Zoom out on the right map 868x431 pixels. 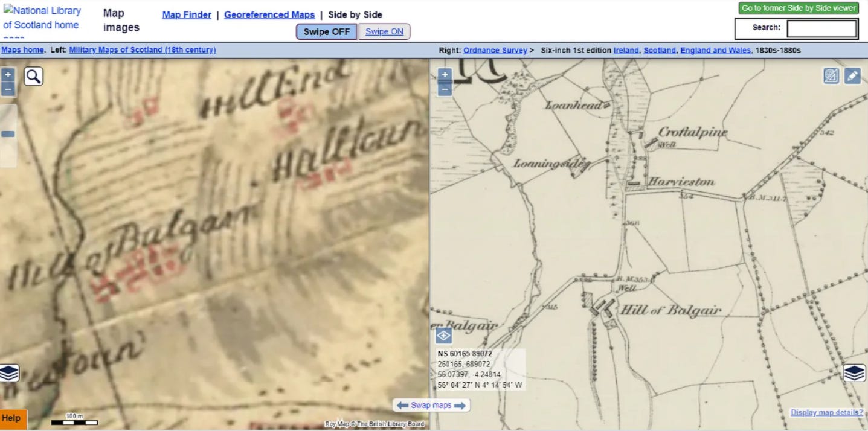[x=444, y=90]
